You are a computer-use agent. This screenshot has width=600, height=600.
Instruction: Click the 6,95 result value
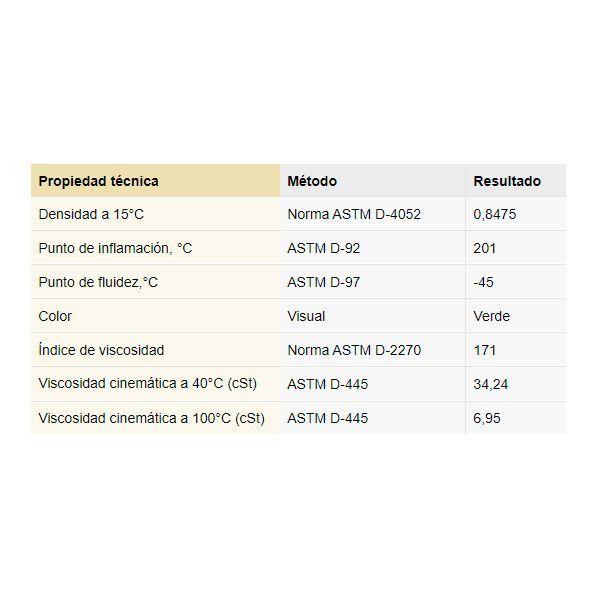[x=487, y=418]
